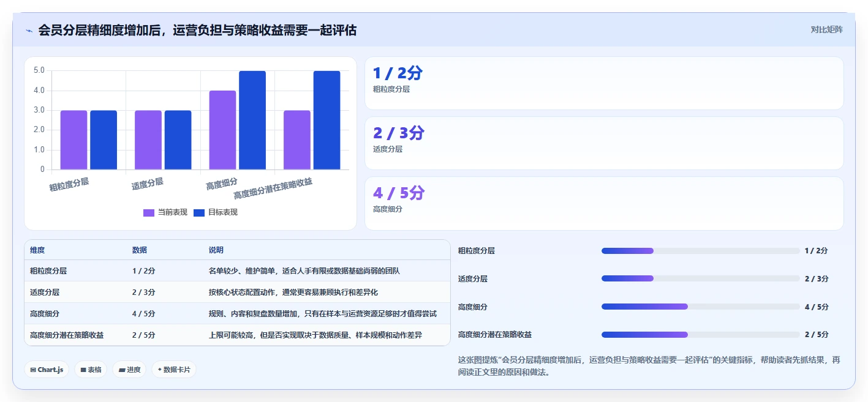Image resolution: width=868 pixels, height=402 pixels.
Task: Toggle the 目标表现 legend swatch
Action: coord(199,212)
